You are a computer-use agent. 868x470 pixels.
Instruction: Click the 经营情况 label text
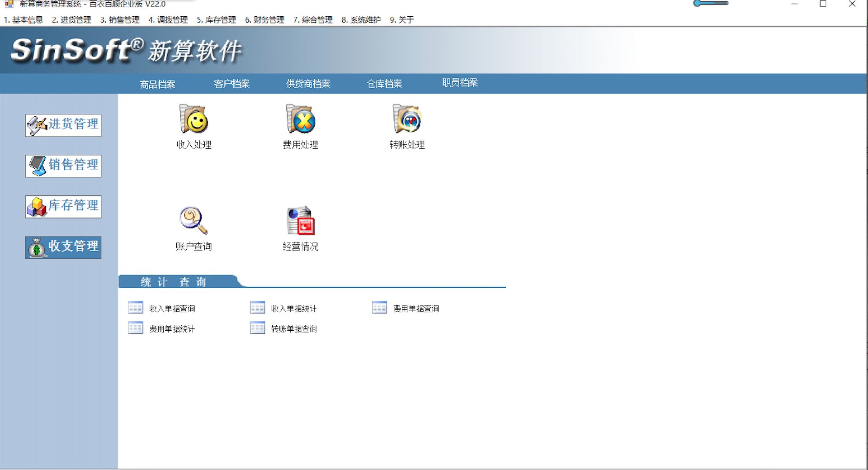click(301, 247)
